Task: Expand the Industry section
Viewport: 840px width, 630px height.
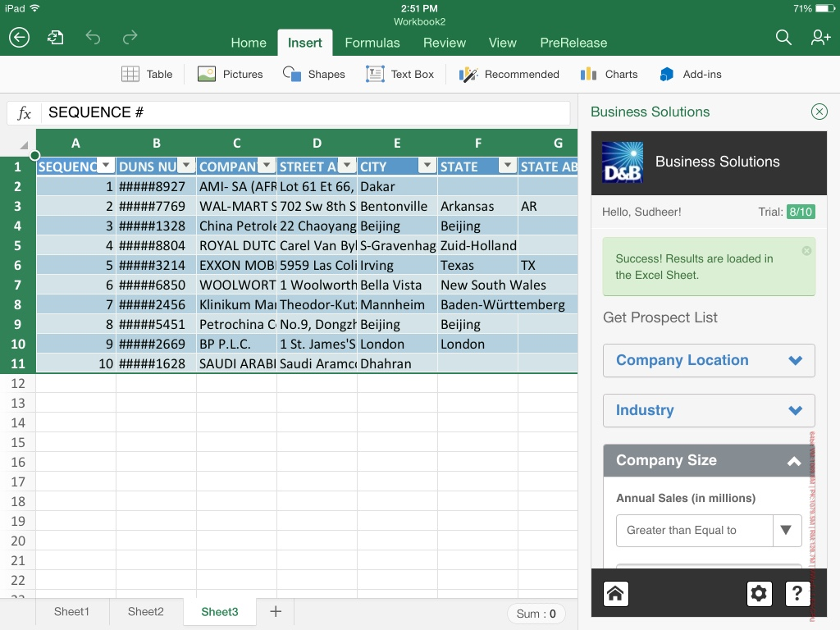Action: pyautogui.click(x=709, y=410)
